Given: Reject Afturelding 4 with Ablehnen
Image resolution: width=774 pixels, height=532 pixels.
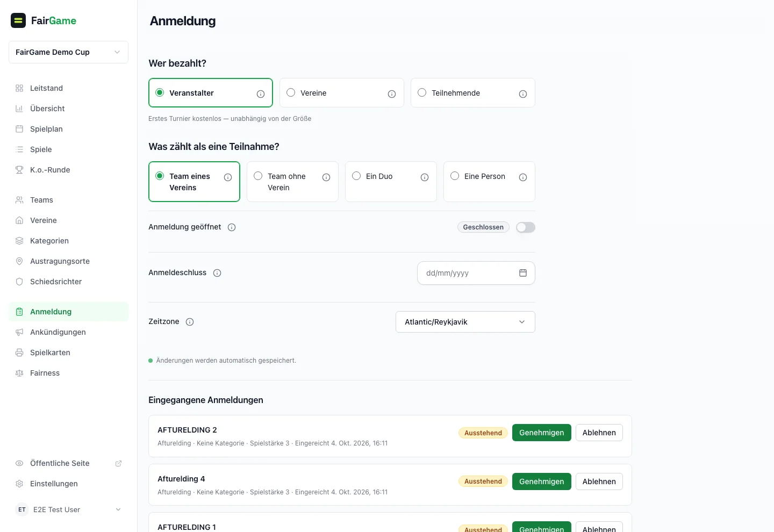Looking at the screenshot, I should tap(599, 481).
